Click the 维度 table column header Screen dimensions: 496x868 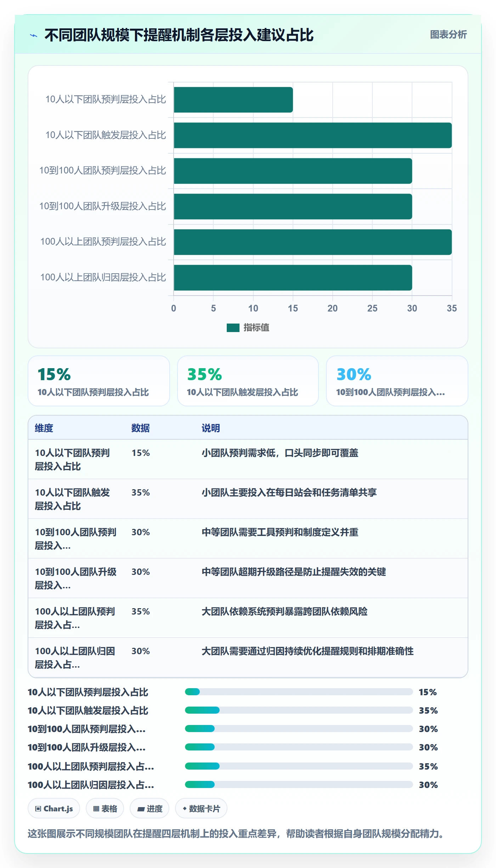[44, 428]
